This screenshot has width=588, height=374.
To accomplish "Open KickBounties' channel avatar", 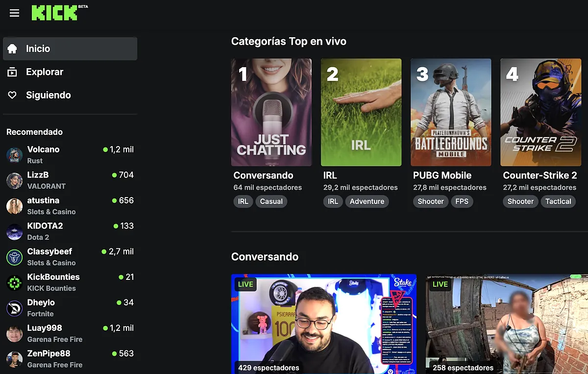I will coord(15,282).
